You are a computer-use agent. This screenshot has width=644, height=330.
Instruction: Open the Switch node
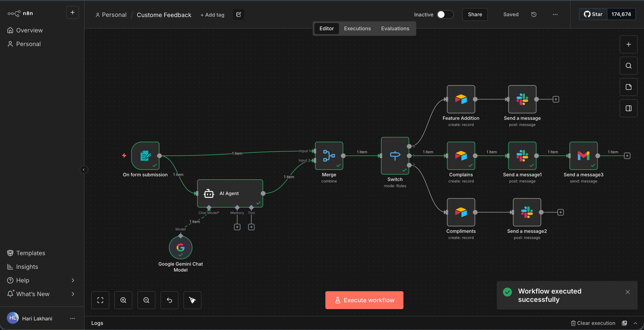tap(395, 156)
